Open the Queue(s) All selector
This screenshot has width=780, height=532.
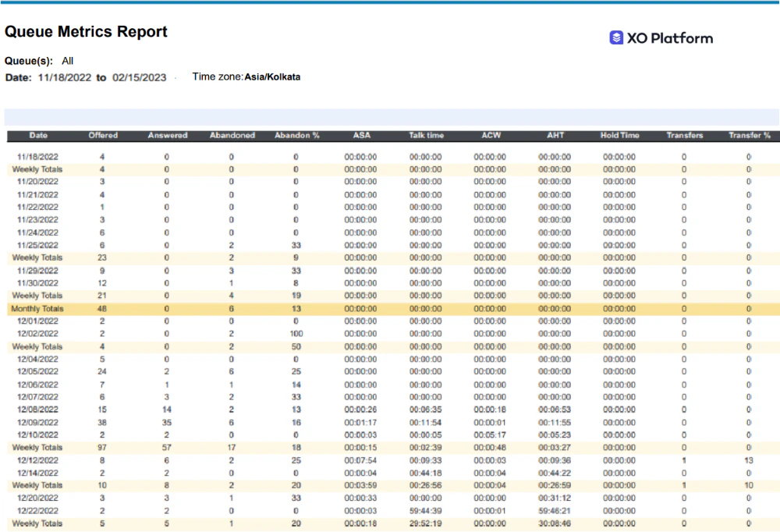[67, 61]
